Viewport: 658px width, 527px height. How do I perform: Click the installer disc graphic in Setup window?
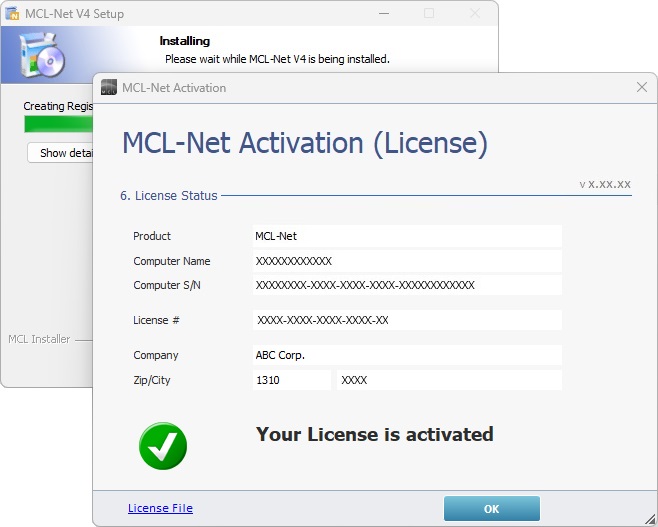click(42, 55)
